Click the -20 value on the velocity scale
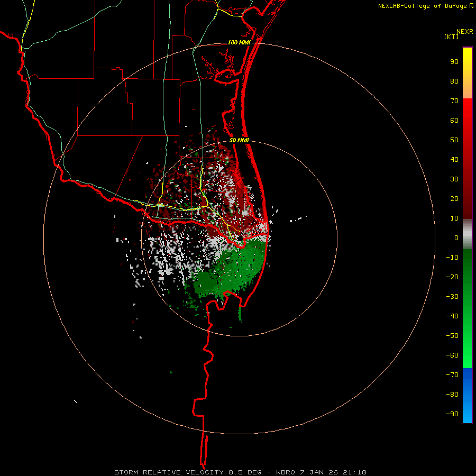This screenshot has height=476, width=476. coord(452,277)
